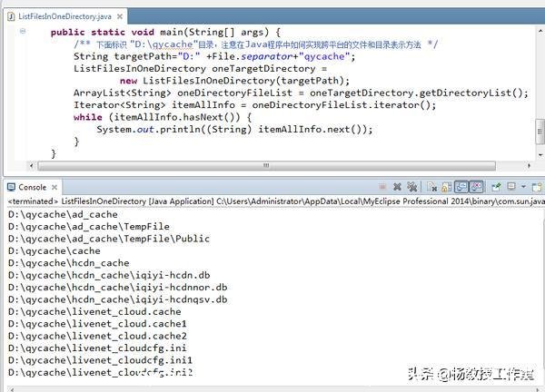Switch to the Console tab

pos(32,186)
